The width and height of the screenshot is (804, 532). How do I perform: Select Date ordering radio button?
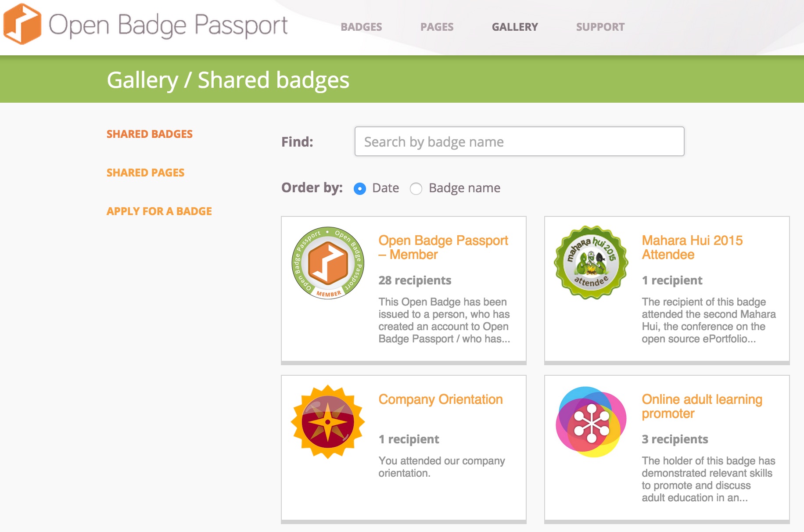(360, 189)
